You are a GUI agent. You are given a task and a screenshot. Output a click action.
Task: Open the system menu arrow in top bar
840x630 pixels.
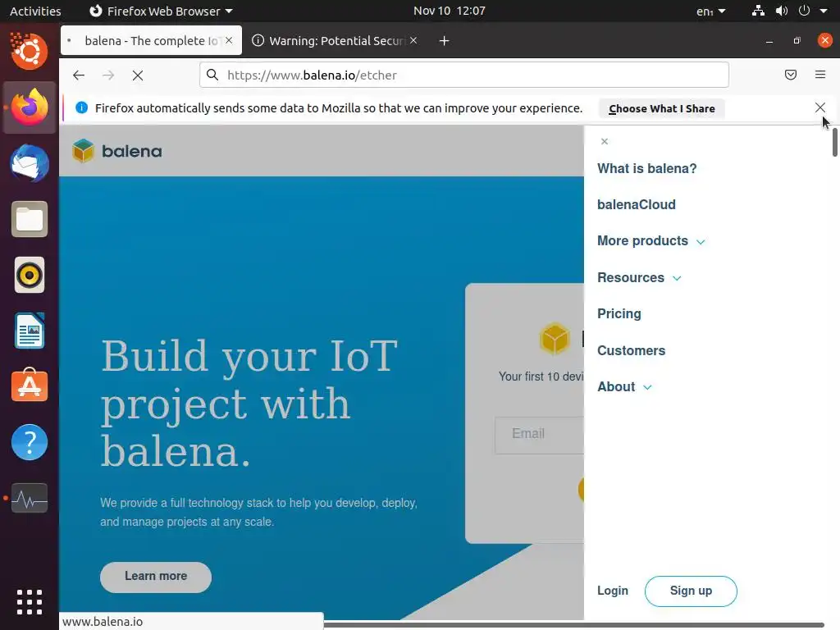pos(824,11)
